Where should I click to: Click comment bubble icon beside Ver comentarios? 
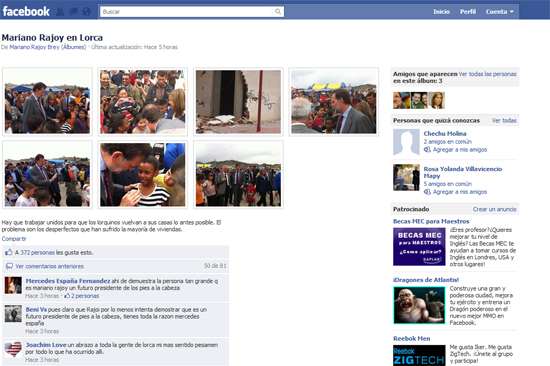click(x=9, y=266)
